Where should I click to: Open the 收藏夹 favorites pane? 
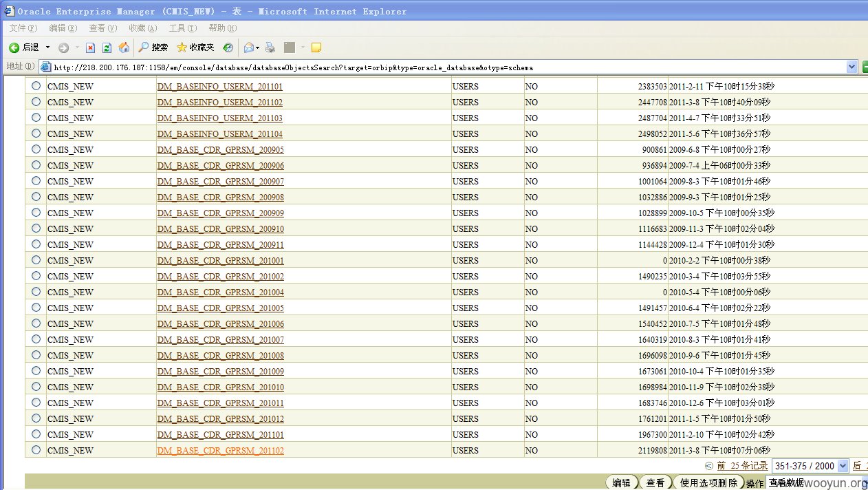pos(196,47)
